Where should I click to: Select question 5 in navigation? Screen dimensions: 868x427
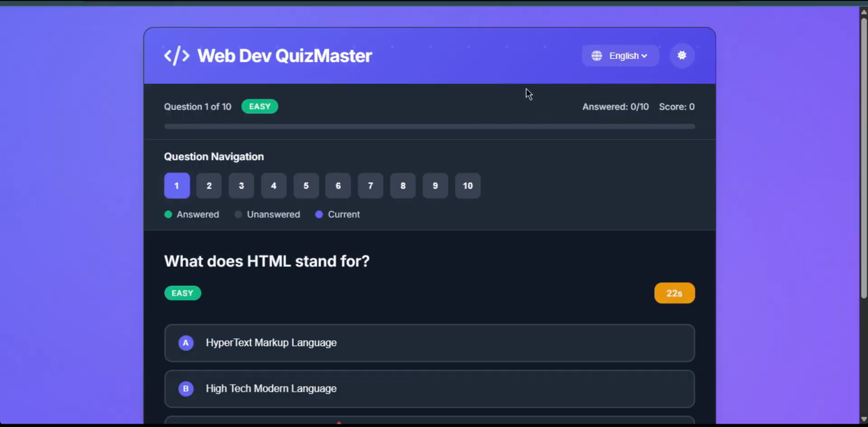click(x=306, y=185)
